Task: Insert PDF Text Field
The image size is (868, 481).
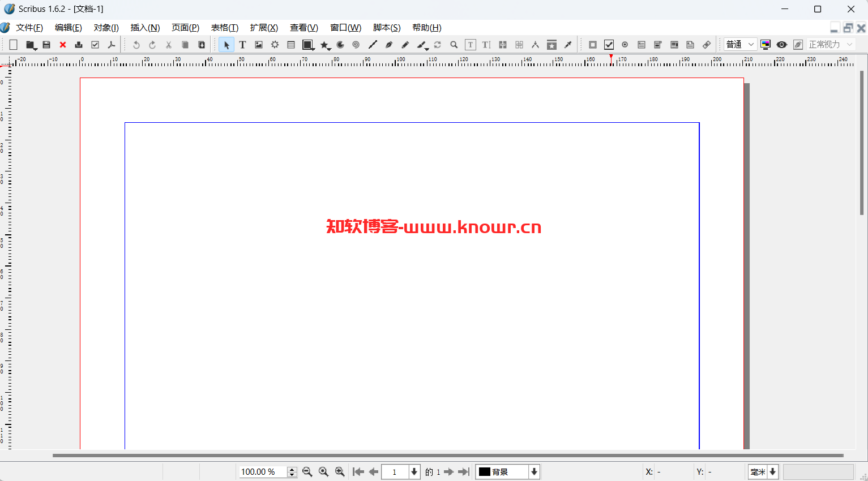Action: coord(642,45)
